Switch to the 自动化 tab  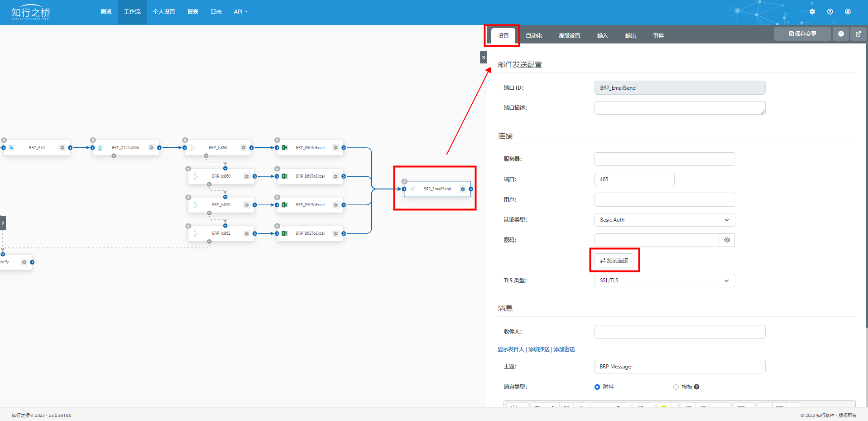534,36
